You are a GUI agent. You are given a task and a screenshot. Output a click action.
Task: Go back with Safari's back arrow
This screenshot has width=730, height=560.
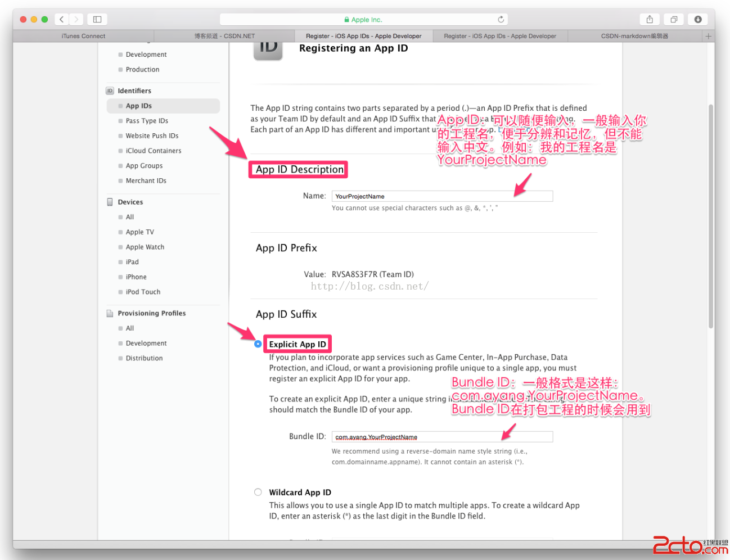(x=61, y=19)
